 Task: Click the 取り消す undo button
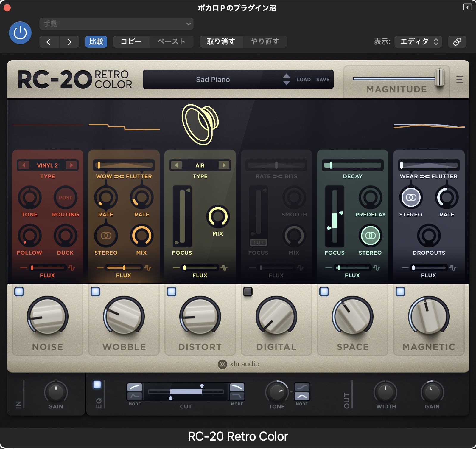pos(221,42)
